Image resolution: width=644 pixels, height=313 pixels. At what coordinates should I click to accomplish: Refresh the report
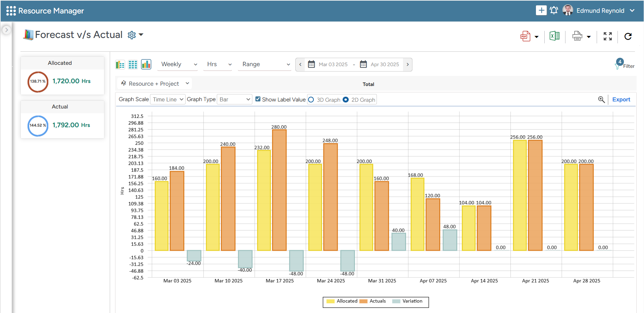pyautogui.click(x=628, y=36)
